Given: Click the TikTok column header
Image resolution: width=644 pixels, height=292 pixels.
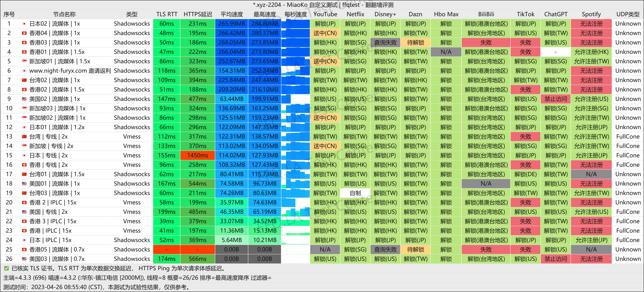Looking at the screenshot, I should (526, 14).
